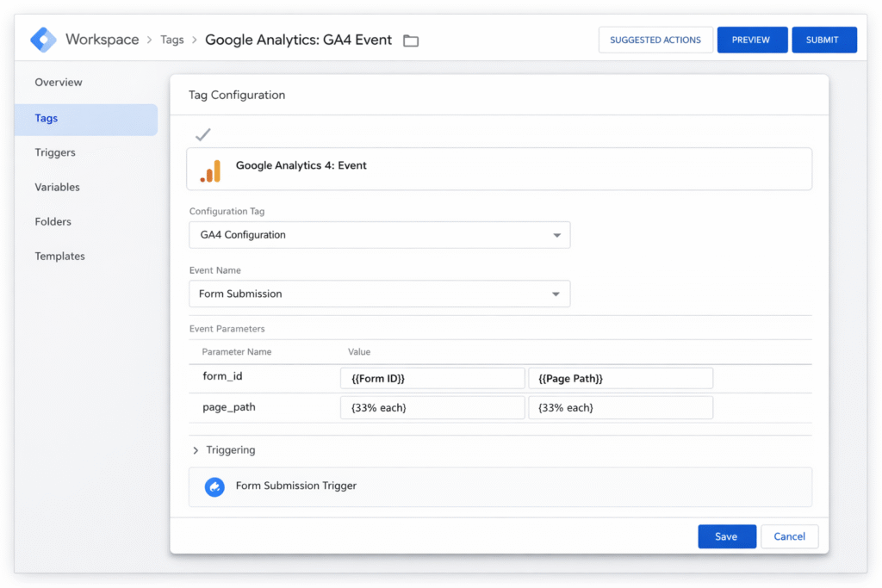
Task: Go to the Overview page
Action: [58, 82]
